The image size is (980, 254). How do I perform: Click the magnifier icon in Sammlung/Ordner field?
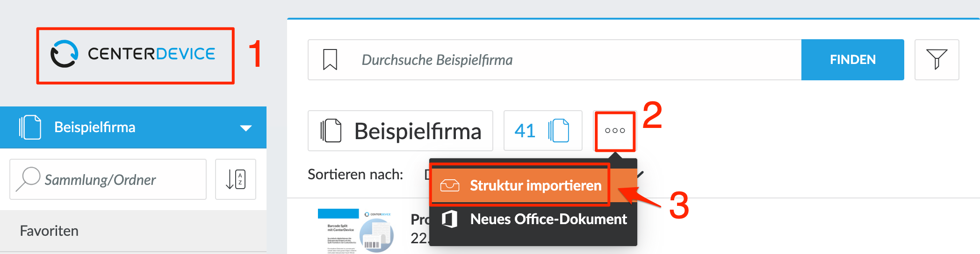tap(28, 179)
